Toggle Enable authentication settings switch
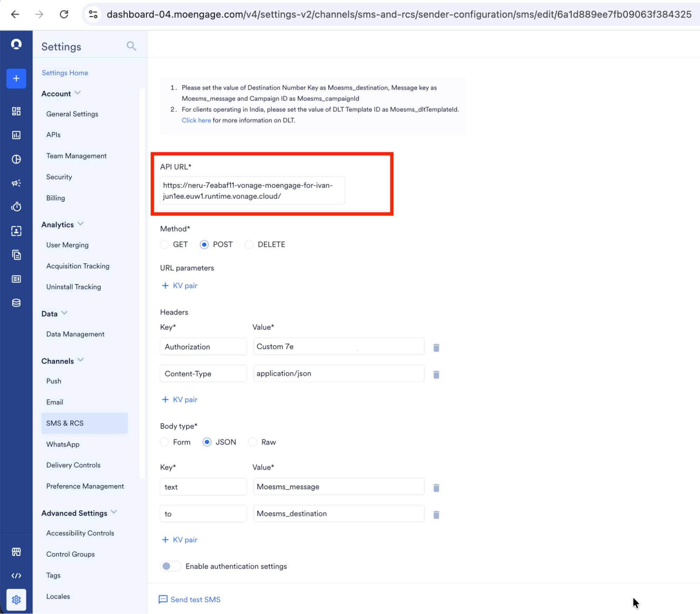The height and width of the screenshot is (614, 700). click(x=171, y=566)
